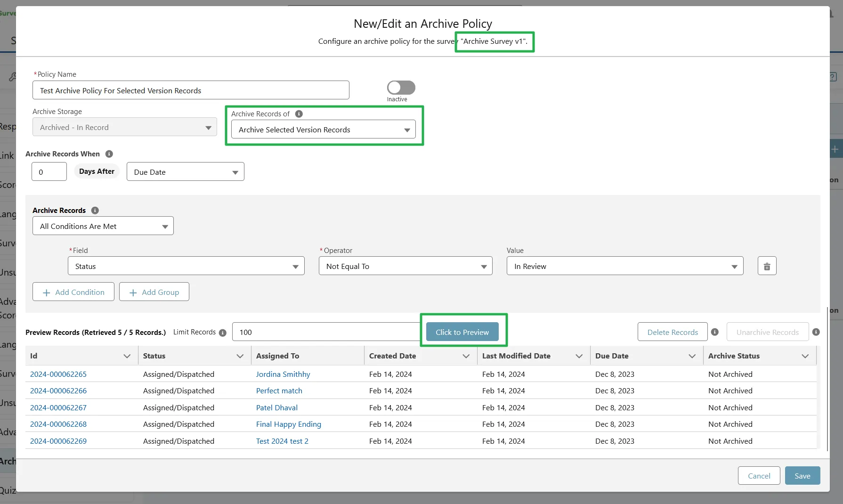Click the Policy Name text field
This screenshot has width=843, height=504.
(191, 90)
